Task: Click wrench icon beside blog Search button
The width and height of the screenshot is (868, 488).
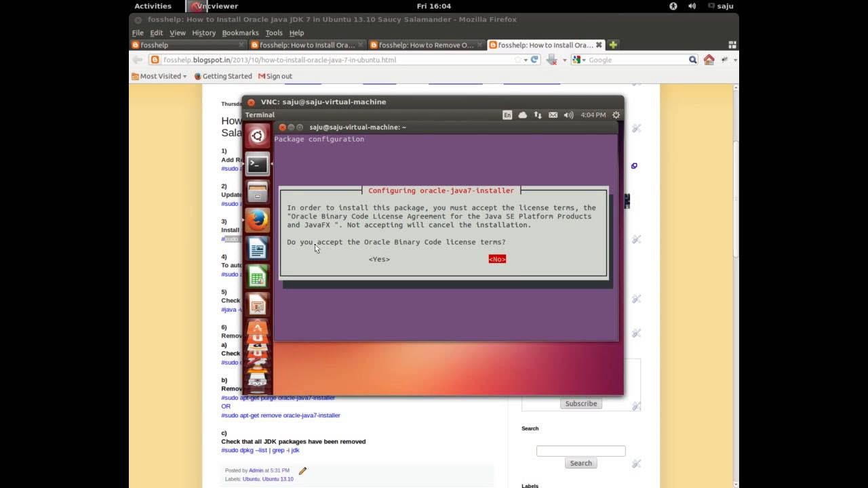Action: 636,464
